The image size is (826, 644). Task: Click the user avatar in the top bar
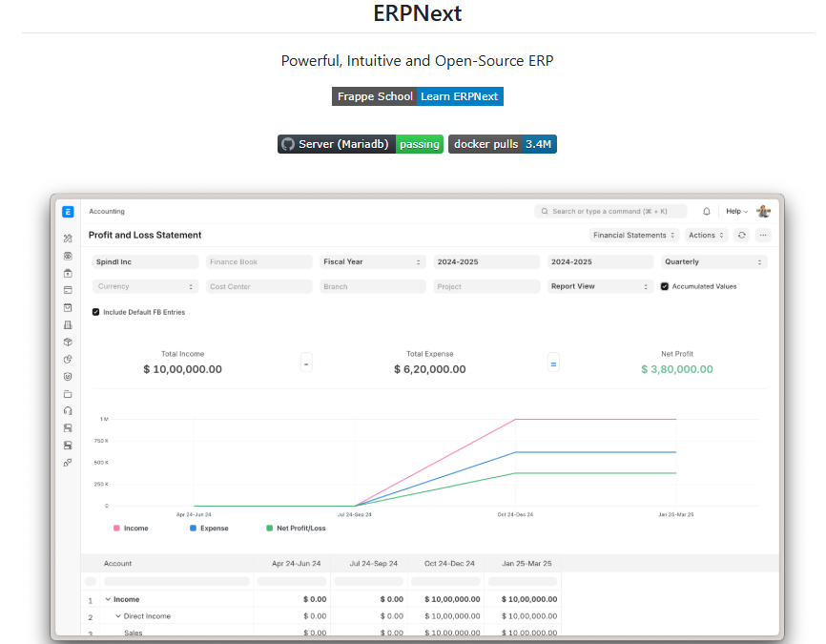click(763, 212)
